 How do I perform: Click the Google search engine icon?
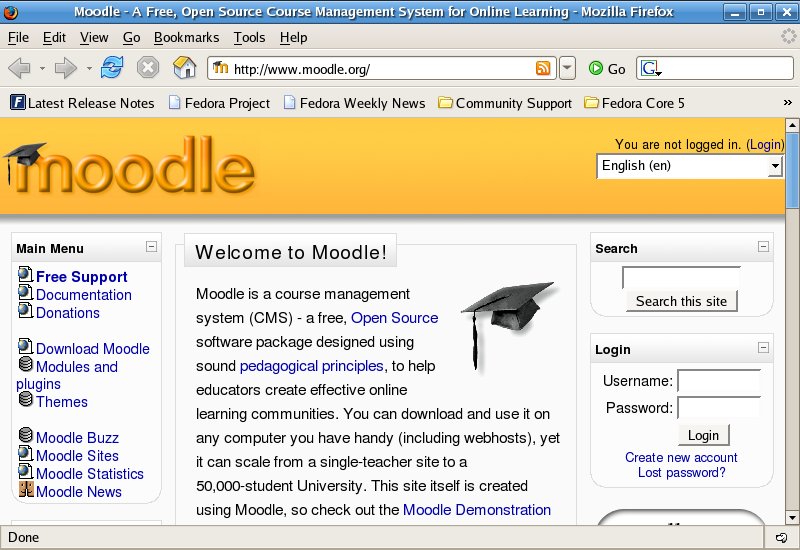(651, 68)
